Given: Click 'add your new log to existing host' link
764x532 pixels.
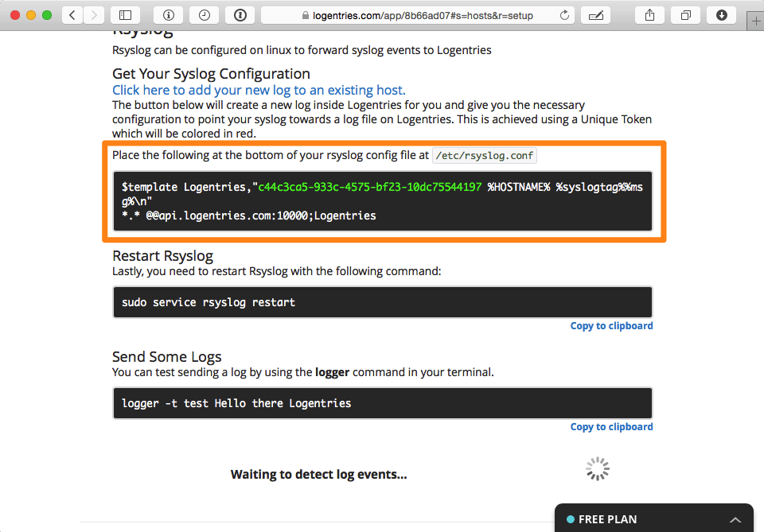Looking at the screenshot, I should pos(259,90).
